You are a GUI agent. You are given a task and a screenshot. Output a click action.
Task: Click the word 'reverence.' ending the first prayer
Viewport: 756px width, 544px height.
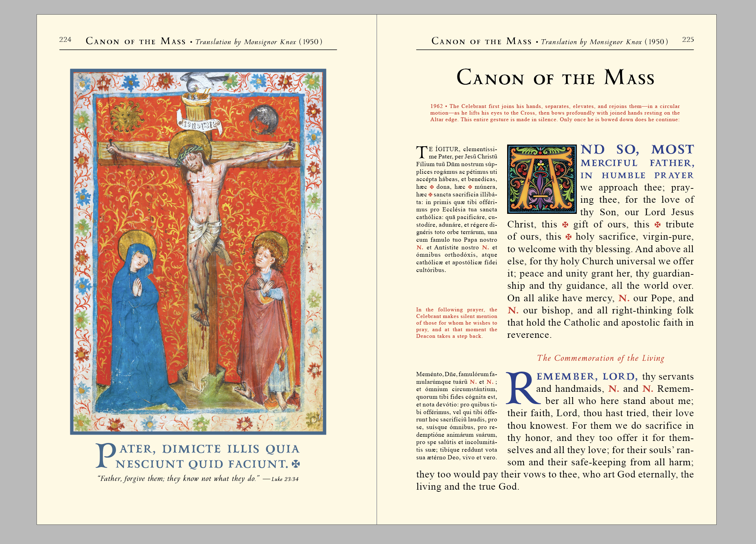tap(529, 335)
